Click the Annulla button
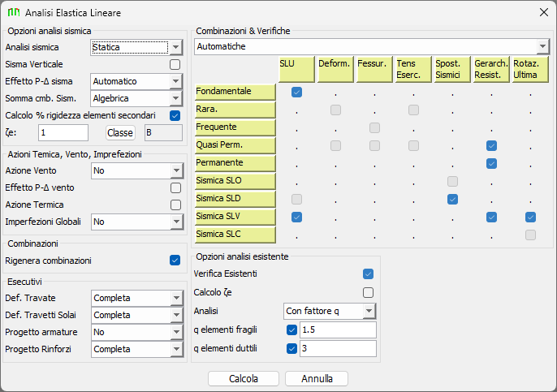557x392 pixels. point(317,379)
